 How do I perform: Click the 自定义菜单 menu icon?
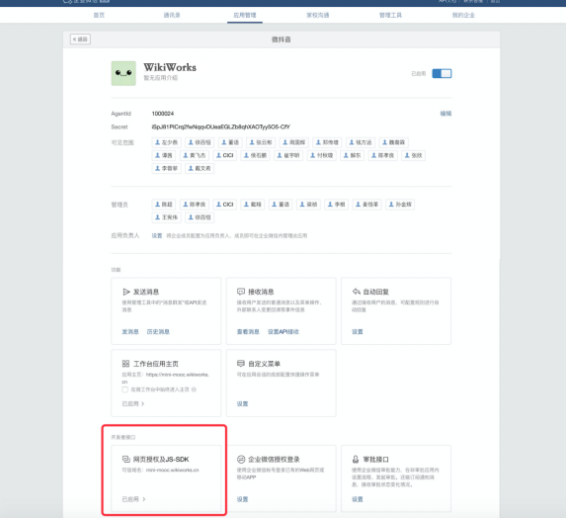pos(241,363)
